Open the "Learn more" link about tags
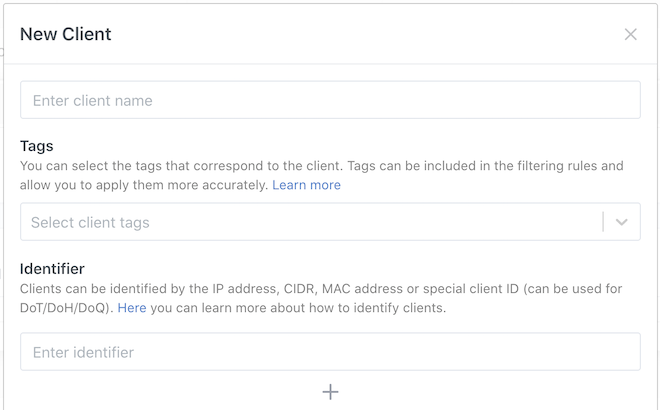The image size is (660, 410). 306,185
